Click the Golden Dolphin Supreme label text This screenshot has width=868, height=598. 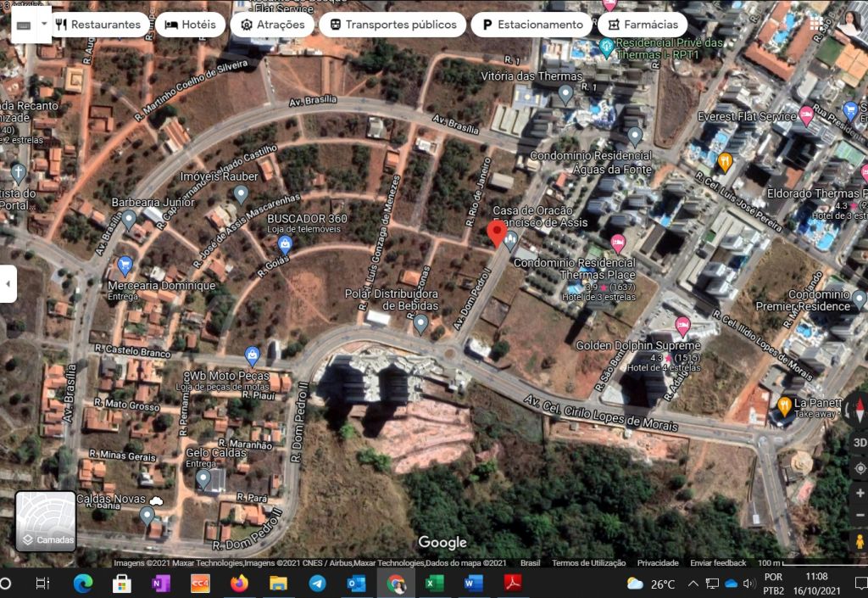pyautogui.click(x=638, y=345)
